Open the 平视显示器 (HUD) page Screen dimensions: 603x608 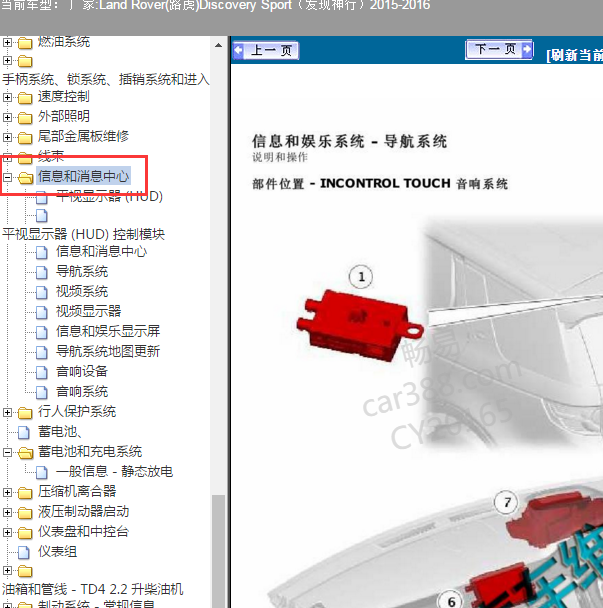[x=109, y=197]
